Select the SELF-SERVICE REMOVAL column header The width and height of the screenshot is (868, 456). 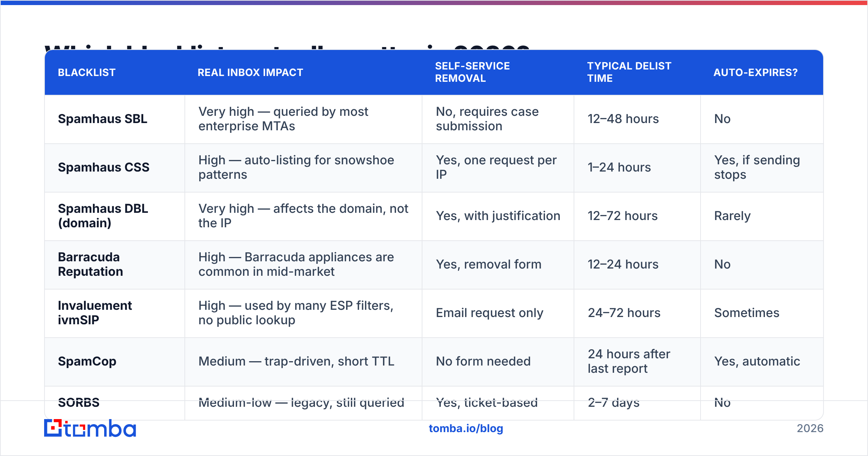(x=472, y=72)
